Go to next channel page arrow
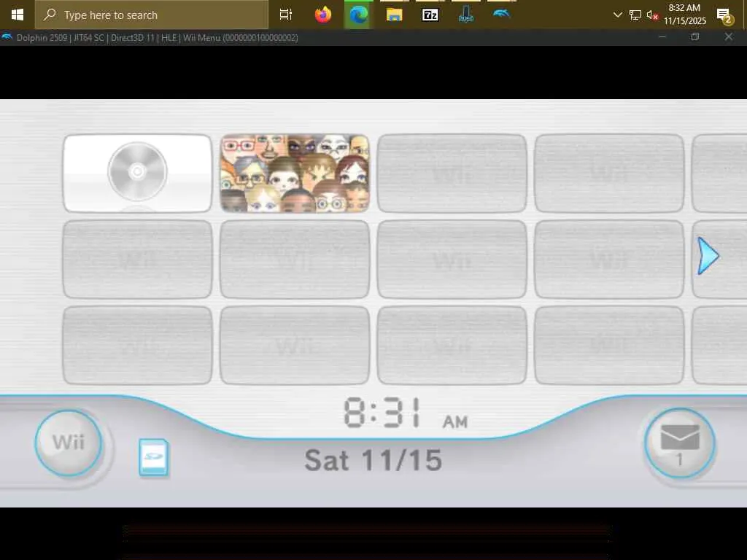The height and width of the screenshot is (560, 747). tap(708, 256)
